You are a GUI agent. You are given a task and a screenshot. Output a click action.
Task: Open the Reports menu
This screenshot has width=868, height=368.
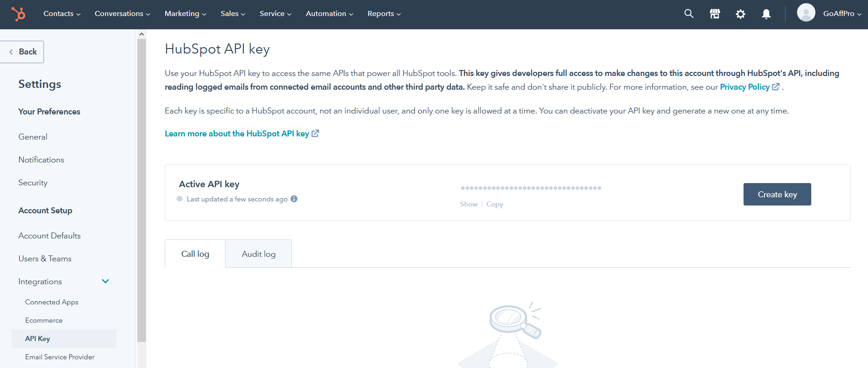pyautogui.click(x=384, y=14)
